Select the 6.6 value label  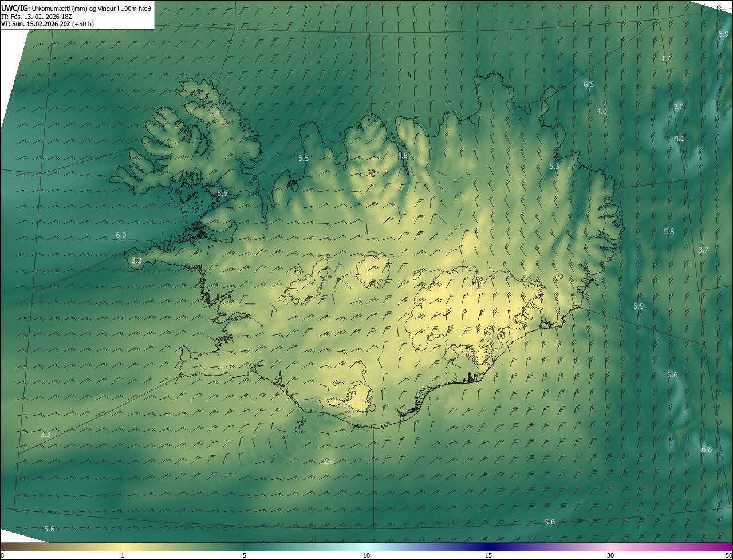(x=672, y=374)
